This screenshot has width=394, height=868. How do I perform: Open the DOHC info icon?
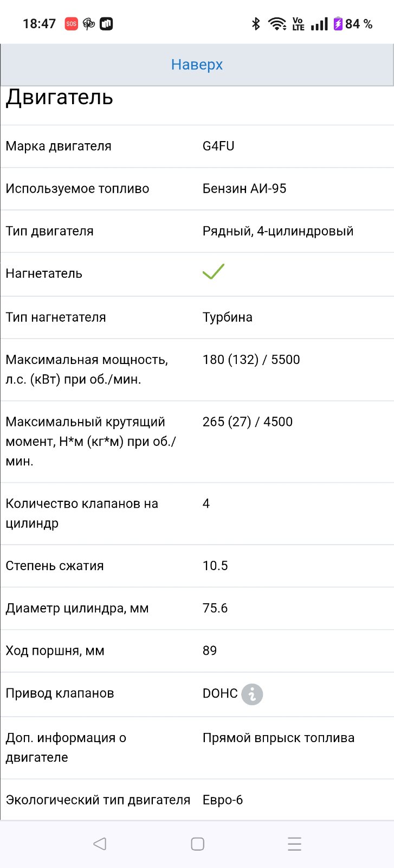pos(252,694)
